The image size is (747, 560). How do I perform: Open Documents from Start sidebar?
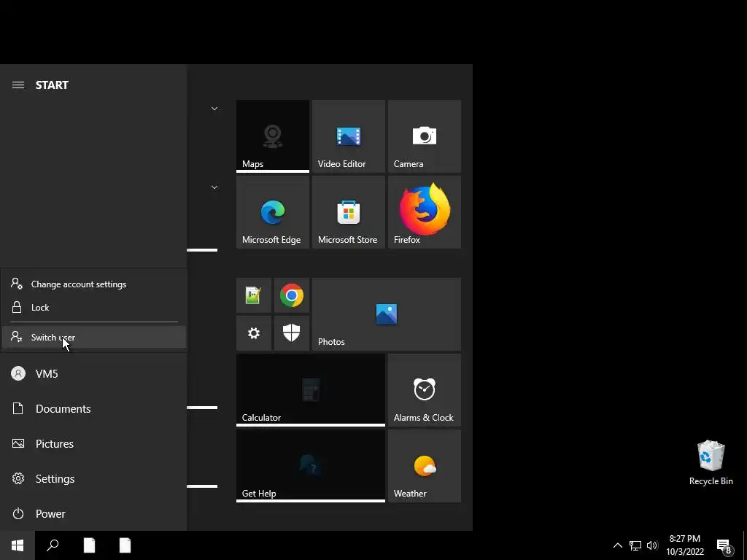tap(93, 408)
